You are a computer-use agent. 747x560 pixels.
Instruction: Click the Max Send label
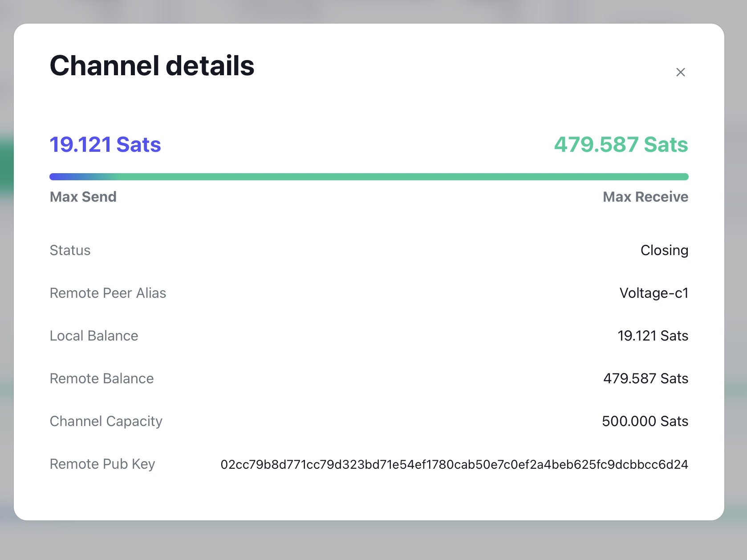[83, 197]
